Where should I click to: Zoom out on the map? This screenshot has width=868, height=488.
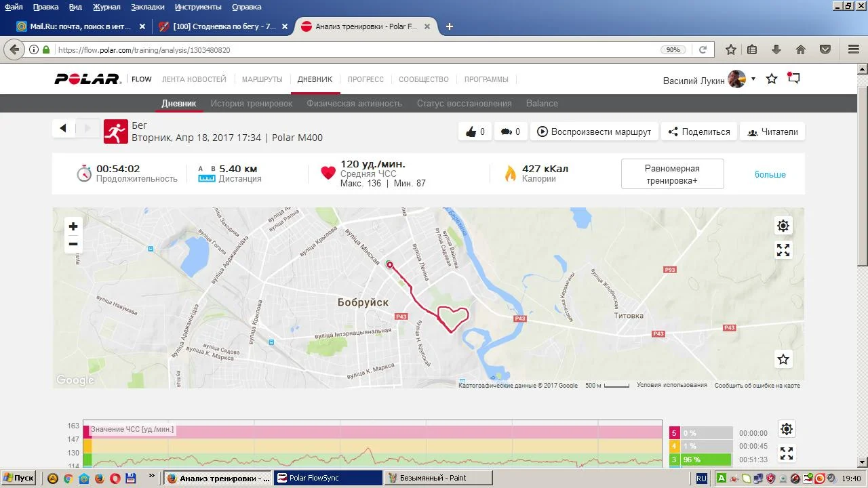pyautogui.click(x=73, y=244)
